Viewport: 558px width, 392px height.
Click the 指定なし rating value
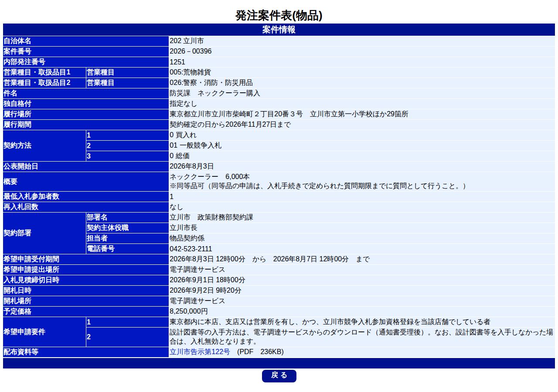183,104
